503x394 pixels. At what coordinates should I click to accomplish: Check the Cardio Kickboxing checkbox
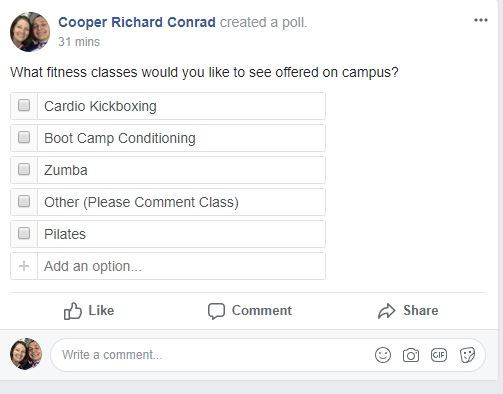point(24,105)
